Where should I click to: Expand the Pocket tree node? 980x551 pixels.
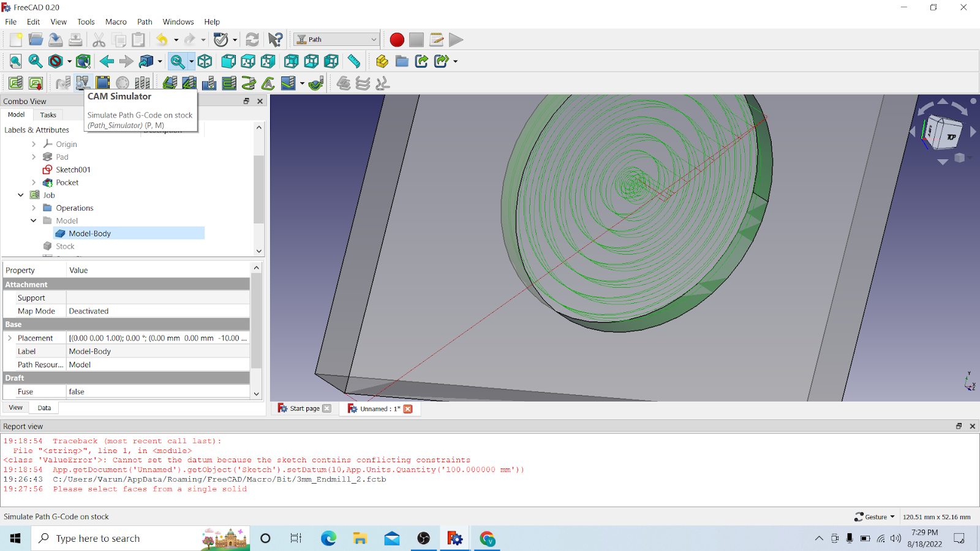coord(34,182)
